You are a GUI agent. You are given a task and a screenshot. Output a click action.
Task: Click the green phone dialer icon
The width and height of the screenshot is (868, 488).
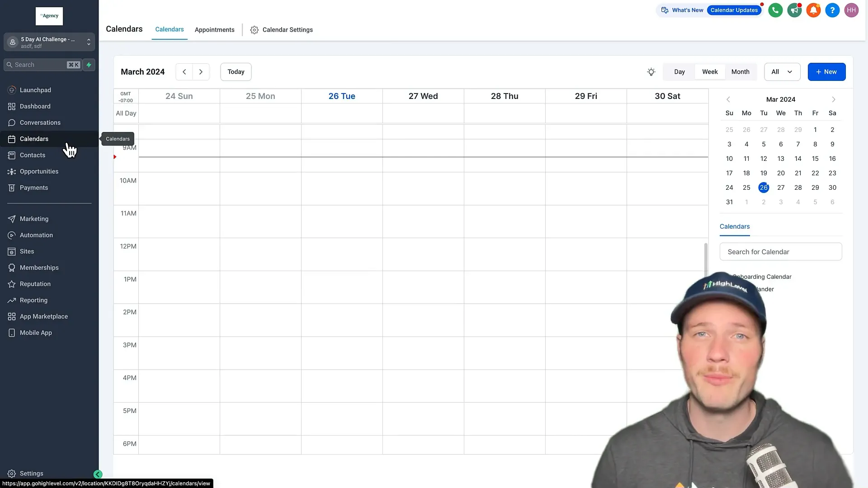[x=775, y=10]
